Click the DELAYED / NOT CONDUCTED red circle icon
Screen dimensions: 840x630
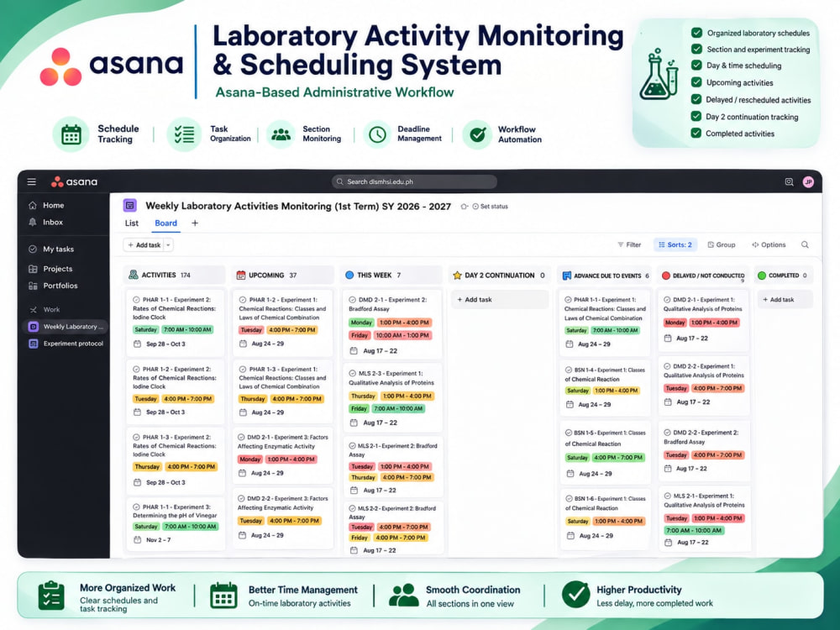pos(666,276)
